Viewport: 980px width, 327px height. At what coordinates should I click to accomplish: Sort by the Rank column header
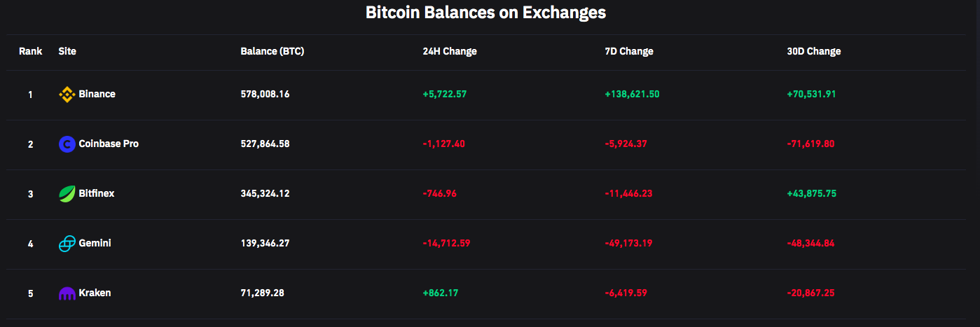[30, 51]
